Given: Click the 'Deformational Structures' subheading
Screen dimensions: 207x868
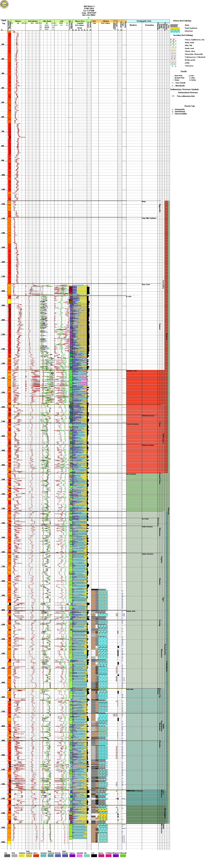Looking at the screenshot, I should pyautogui.click(x=188, y=92).
